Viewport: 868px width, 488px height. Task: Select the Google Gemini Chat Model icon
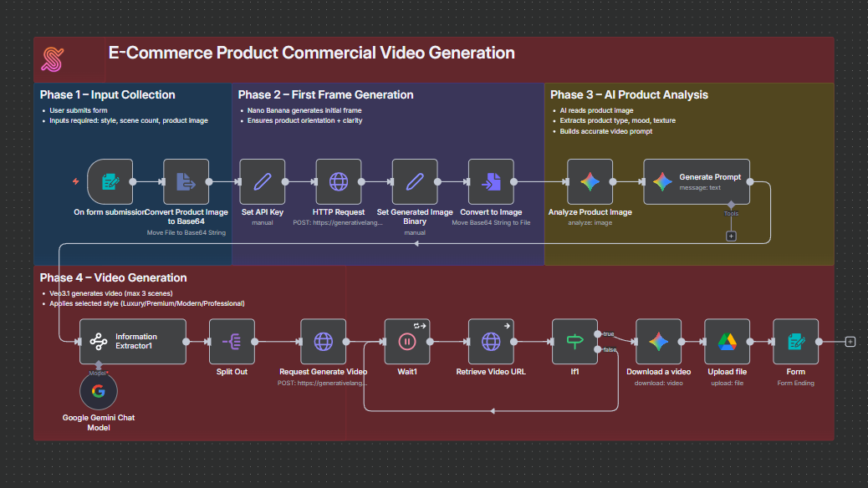point(98,390)
